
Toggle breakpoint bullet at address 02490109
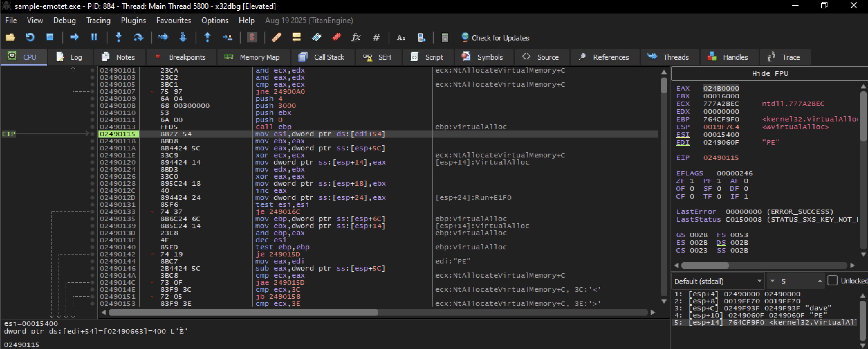[x=92, y=99]
